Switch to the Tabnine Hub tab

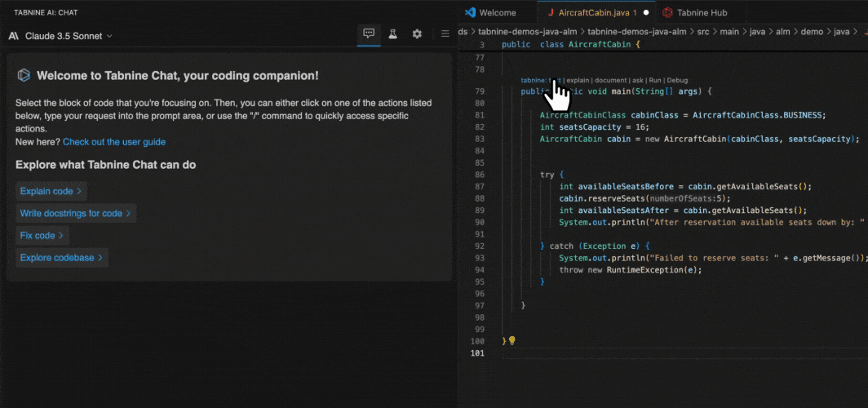coord(702,12)
